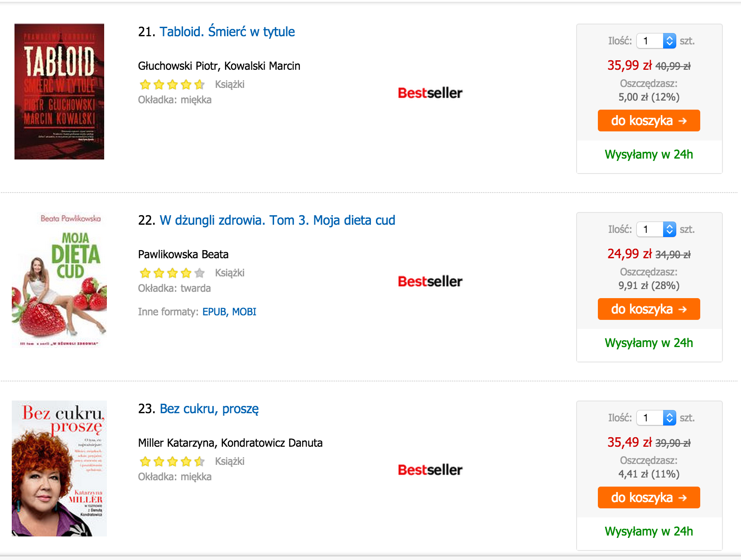Click Moja Dieta Cud cover thumbnail
The height and width of the screenshot is (560, 741).
(x=59, y=280)
